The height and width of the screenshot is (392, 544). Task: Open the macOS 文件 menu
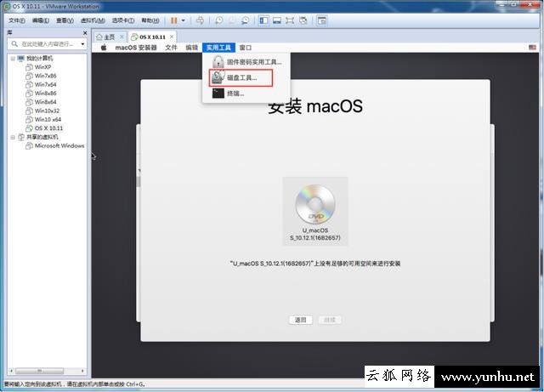[x=171, y=48]
